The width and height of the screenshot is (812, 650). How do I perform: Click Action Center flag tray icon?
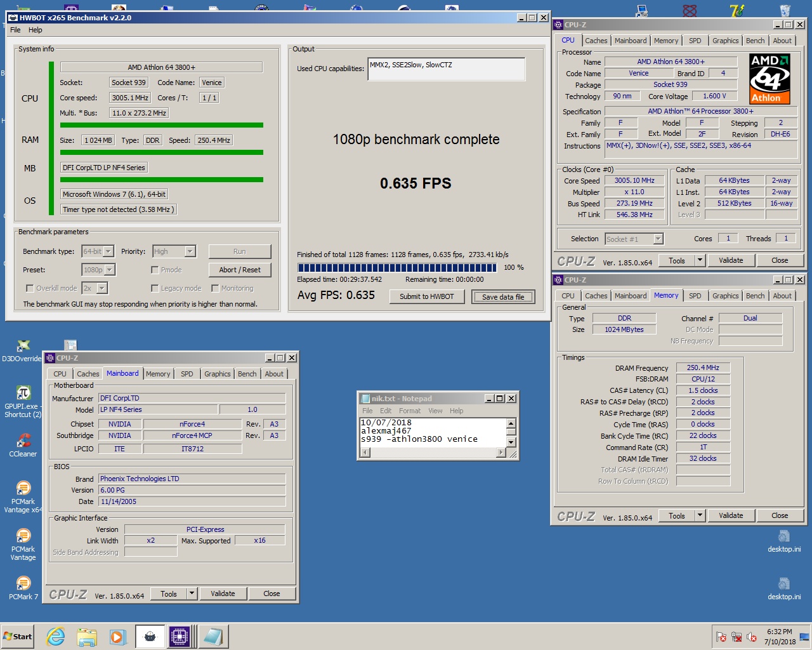721,637
